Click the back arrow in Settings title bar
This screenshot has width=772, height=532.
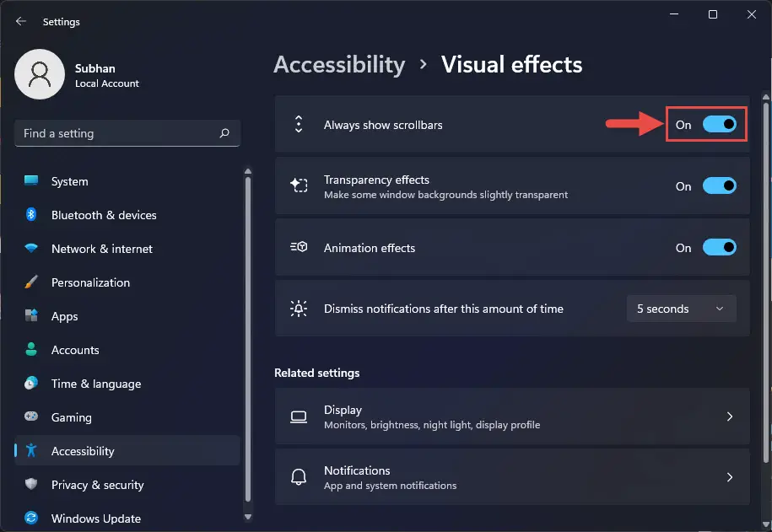point(21,21)
